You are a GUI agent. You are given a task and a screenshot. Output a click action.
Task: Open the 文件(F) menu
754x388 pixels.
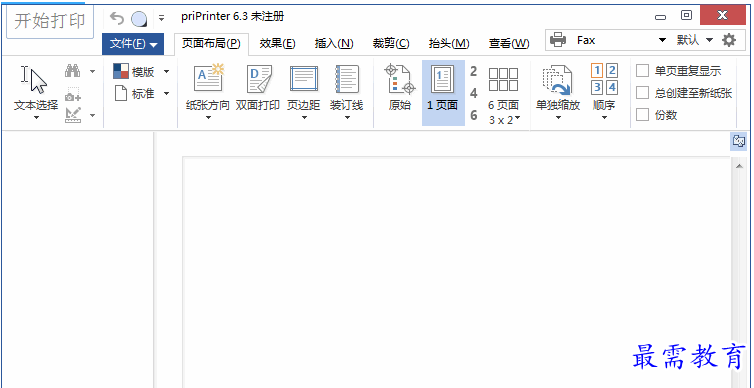click(x=133, y=44)
